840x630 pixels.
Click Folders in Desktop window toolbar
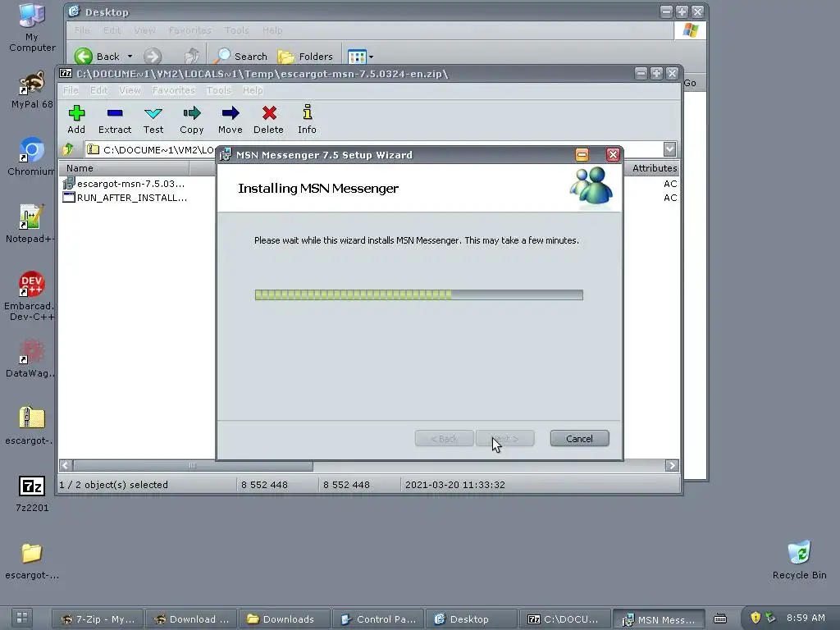(305, 57)
